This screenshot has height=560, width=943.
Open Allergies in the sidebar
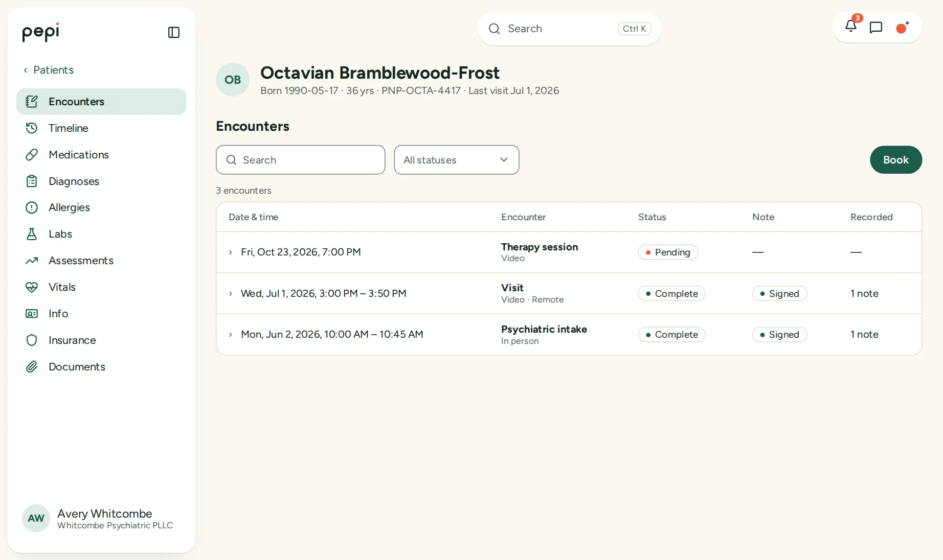101,207
